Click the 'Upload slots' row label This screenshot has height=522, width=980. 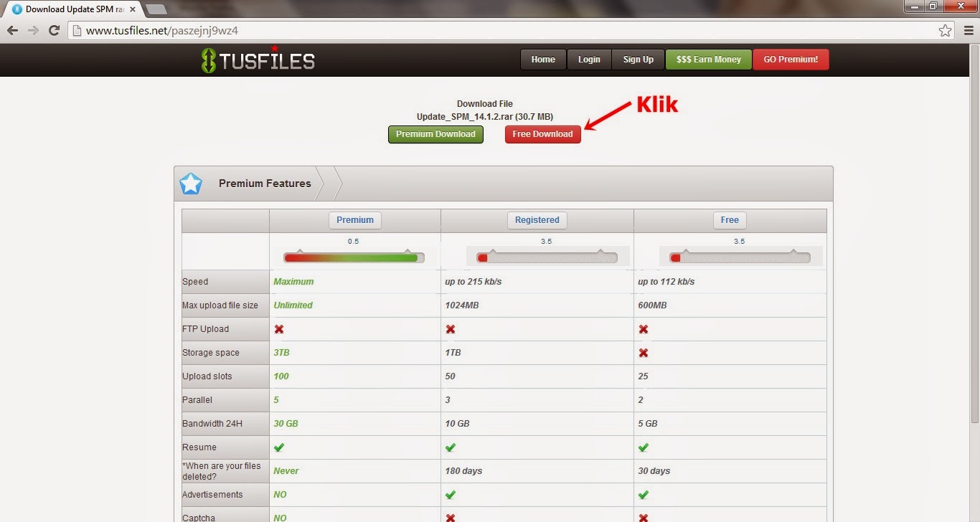[207, 376]
